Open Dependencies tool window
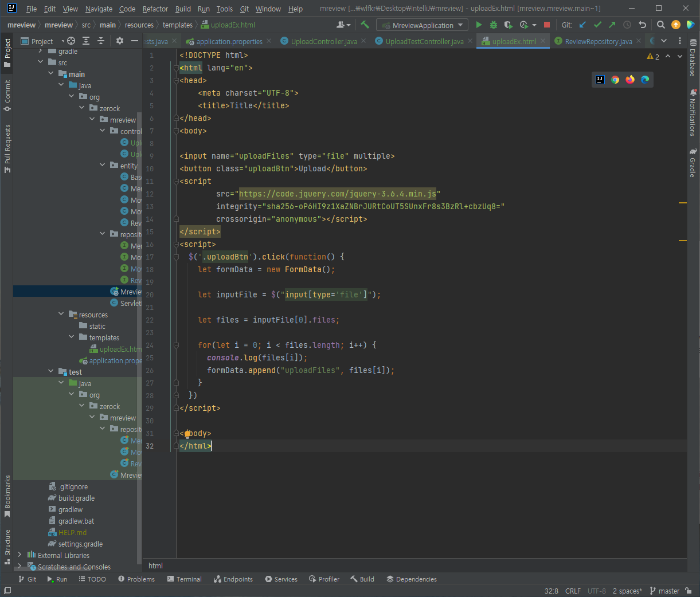 (x=412, y=579)
